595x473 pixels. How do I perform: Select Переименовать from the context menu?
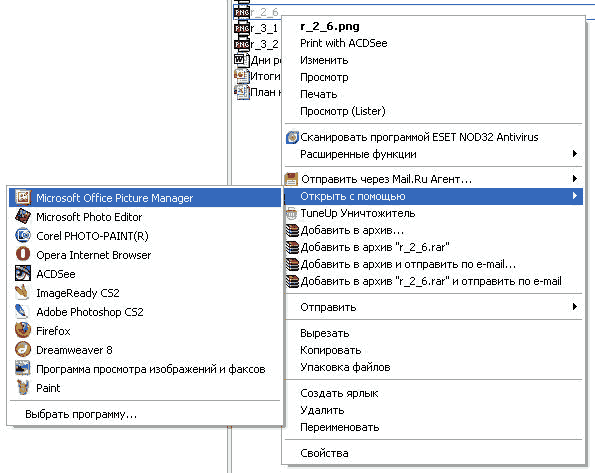[x=339, y=427]
